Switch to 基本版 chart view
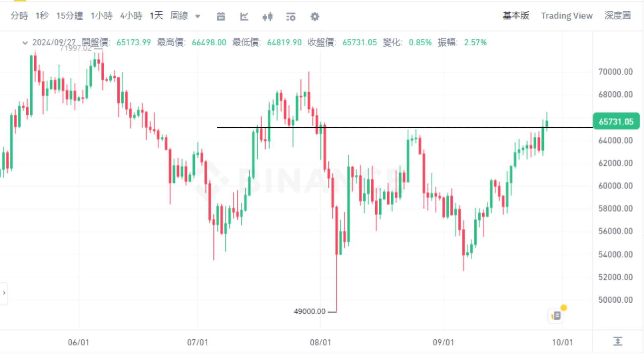 coord(516,16)
